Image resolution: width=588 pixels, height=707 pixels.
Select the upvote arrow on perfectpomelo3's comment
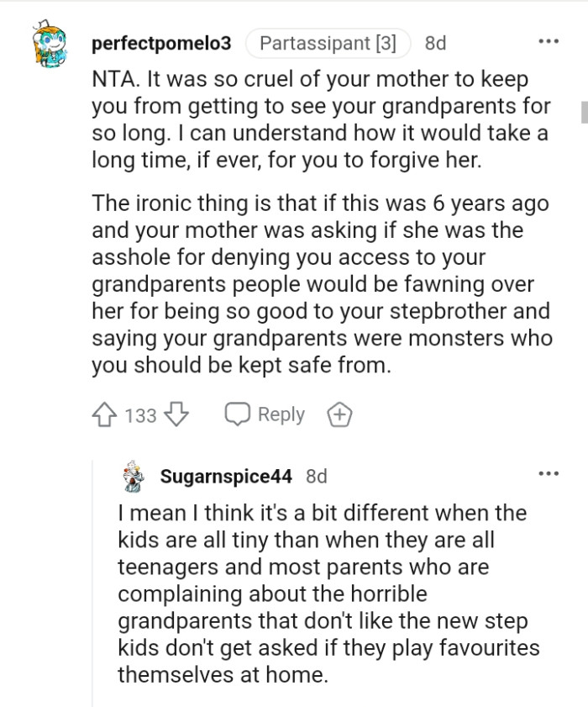(102, 414)
